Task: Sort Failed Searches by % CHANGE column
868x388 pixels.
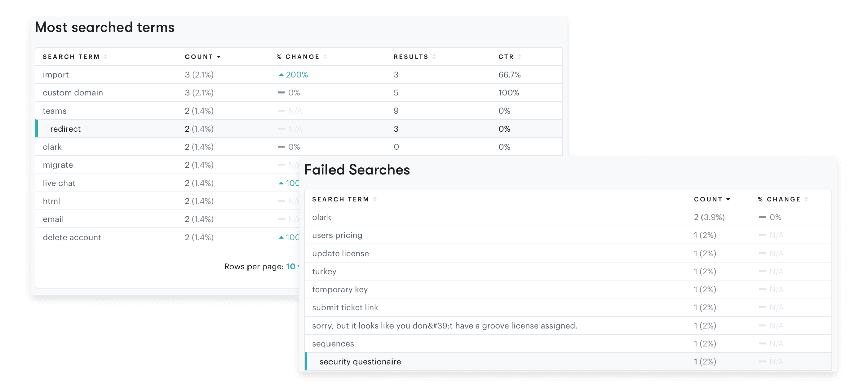Action: [x=805, y=199]
